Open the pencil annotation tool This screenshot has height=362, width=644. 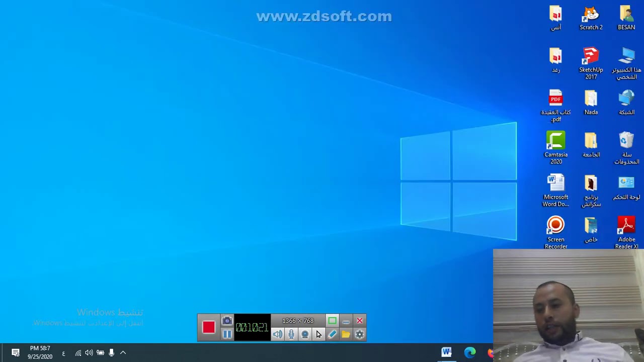click(x=332, y=334)
